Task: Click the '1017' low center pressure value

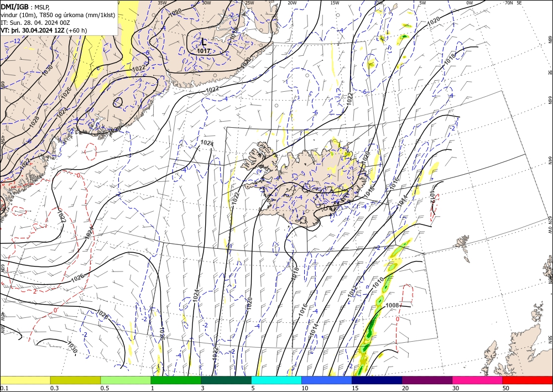Action: coord(204,51)
